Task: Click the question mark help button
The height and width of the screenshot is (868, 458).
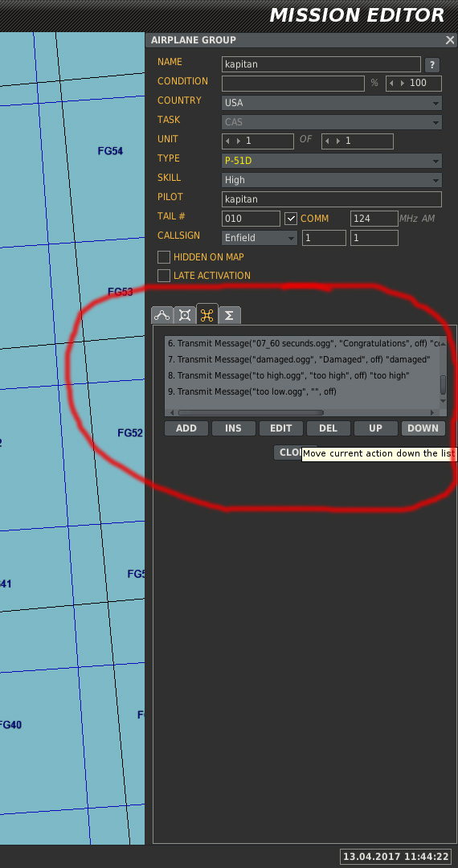Action: pyautogui.click(x=432, y=65)
